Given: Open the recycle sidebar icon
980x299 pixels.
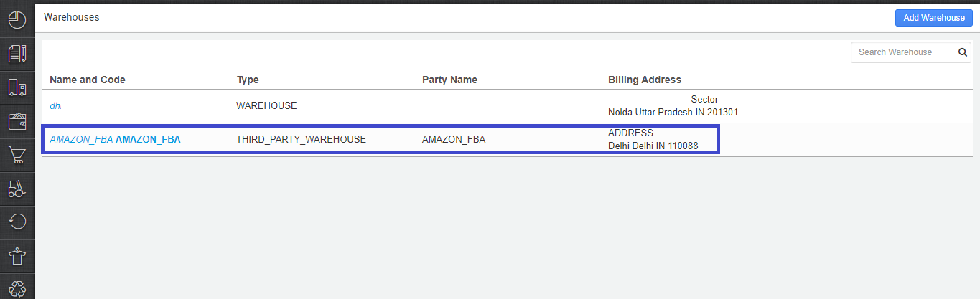Looking at the screenshot, I should [x=17, y=288].
